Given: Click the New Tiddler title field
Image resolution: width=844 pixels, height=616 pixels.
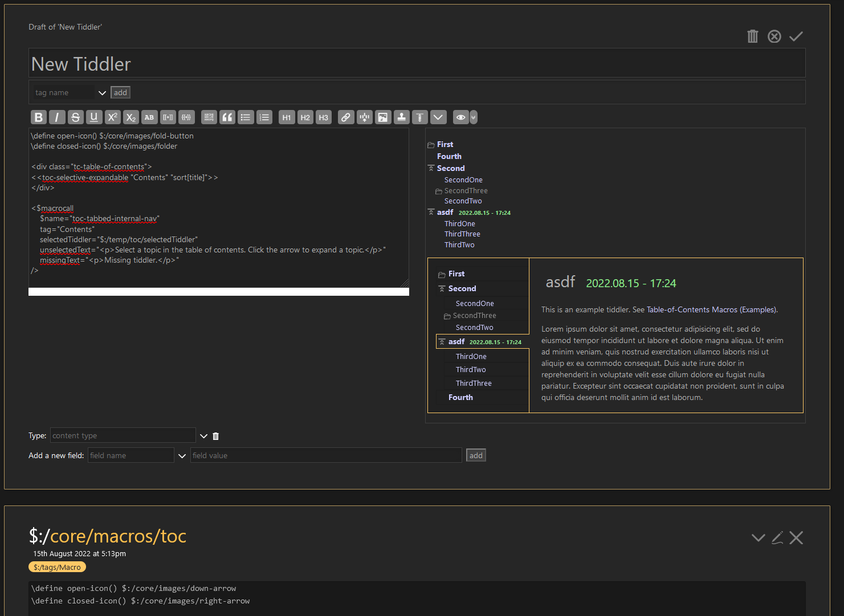Looking at the screenshot, I should coord(417,63).
